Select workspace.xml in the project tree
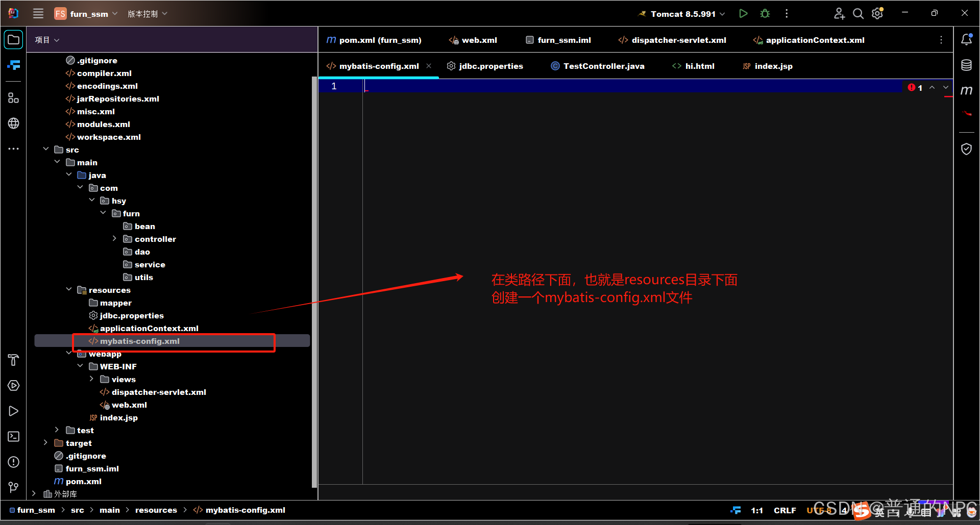980x525 pixels. pyautogui.click(x=109, y=137)
